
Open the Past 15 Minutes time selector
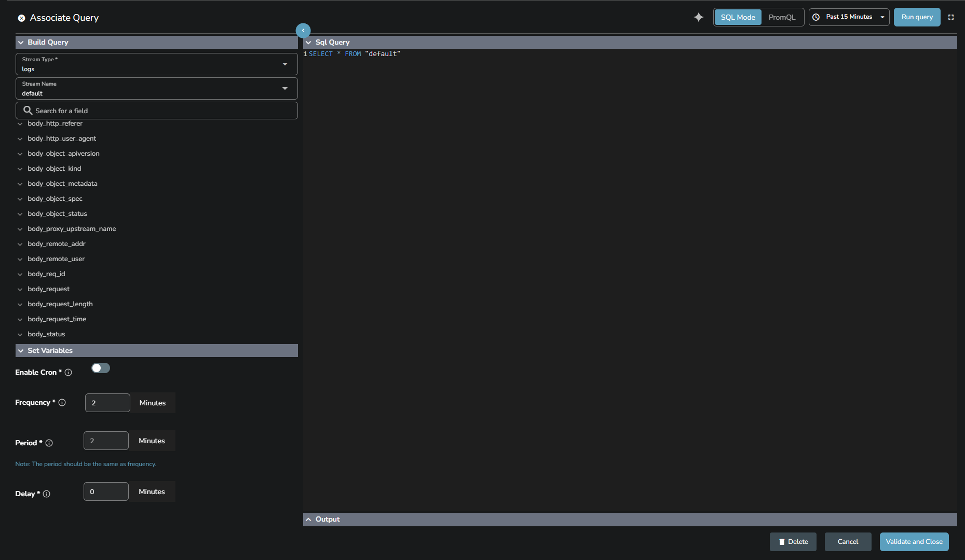849,17
